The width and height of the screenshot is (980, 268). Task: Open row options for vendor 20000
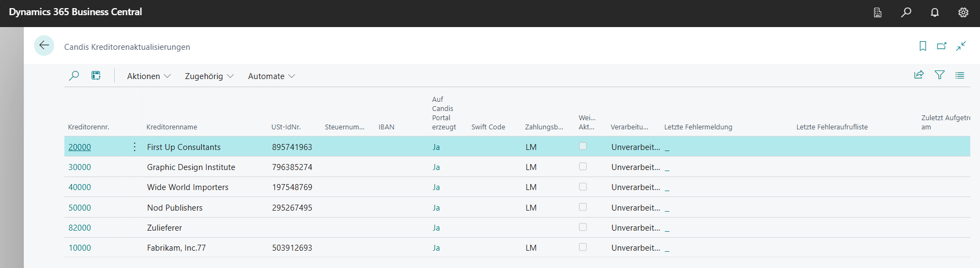coord(135,147)
